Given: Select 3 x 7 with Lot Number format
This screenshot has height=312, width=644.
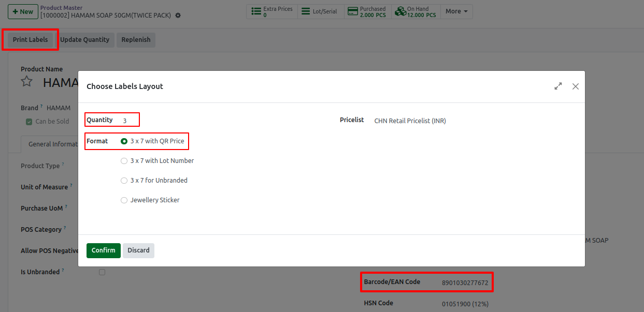Looking at the screenshot, I should [124, 161].
